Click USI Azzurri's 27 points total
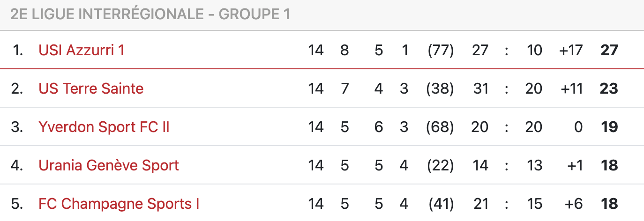 [x=609, y=50]
